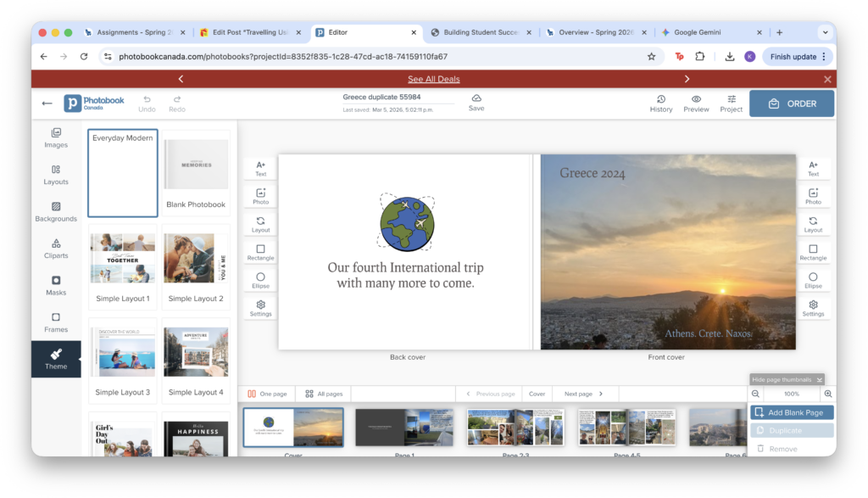Open the Frames panel
The width and height of the screenshot is (868, 498).
point(56,322)
